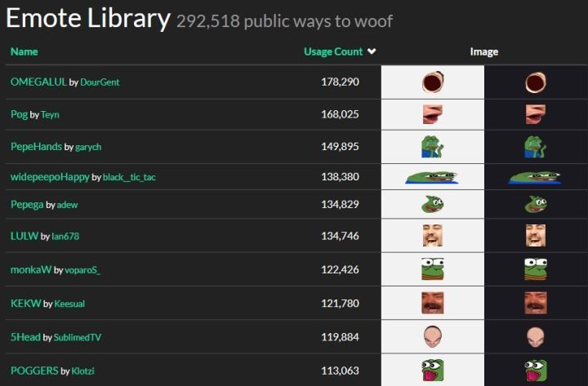Click OMEGALUL emote image on light background

[432, 82]
